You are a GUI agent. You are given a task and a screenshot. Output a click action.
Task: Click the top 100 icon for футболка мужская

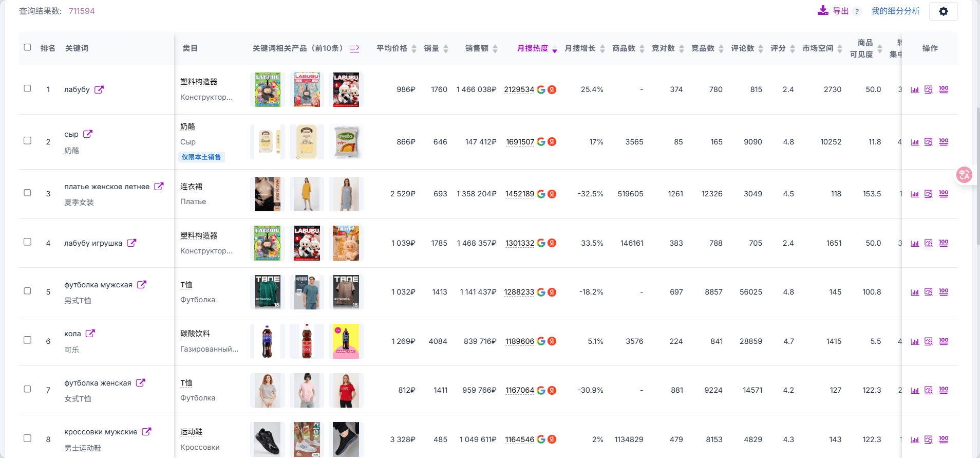pos(944,292)
